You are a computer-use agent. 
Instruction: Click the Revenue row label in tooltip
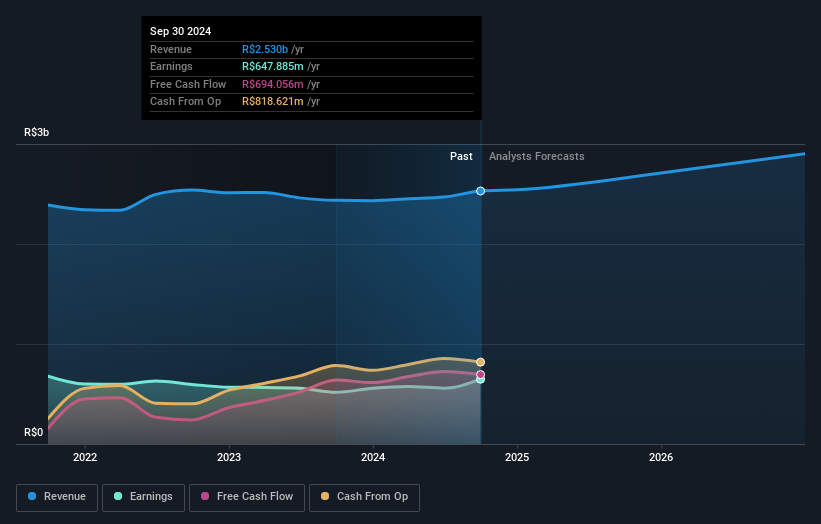click(171, 49)
